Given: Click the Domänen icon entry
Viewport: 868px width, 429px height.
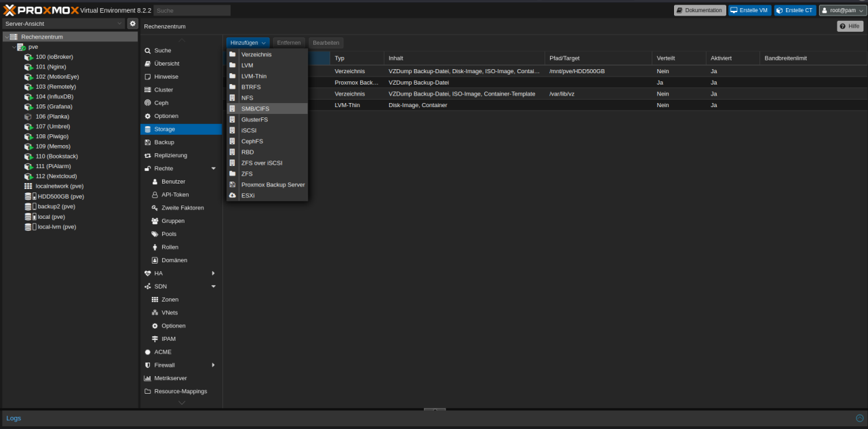Looking at the screenshot, I should click(x=155, y=260).
